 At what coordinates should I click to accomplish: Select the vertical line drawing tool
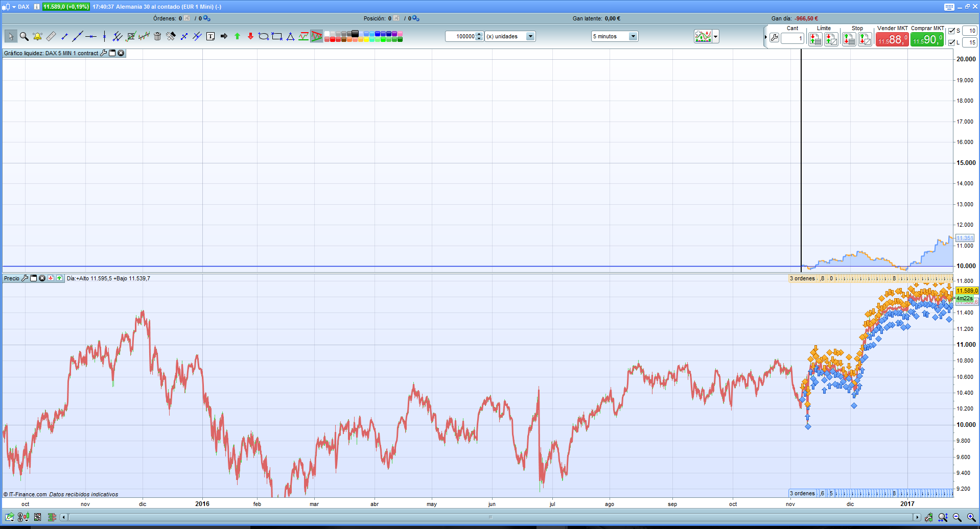pyautogui.click(x=104, y=36)
